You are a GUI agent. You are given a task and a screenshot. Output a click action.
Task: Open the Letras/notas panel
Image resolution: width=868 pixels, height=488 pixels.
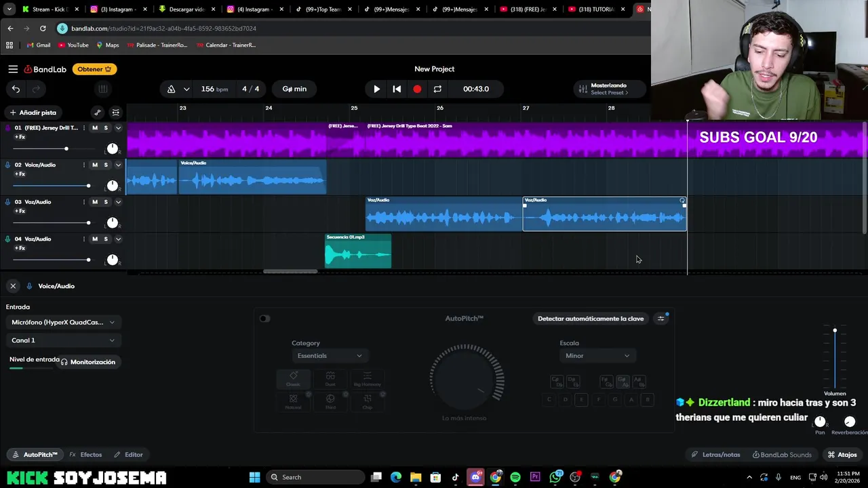[x=715, y=455]
